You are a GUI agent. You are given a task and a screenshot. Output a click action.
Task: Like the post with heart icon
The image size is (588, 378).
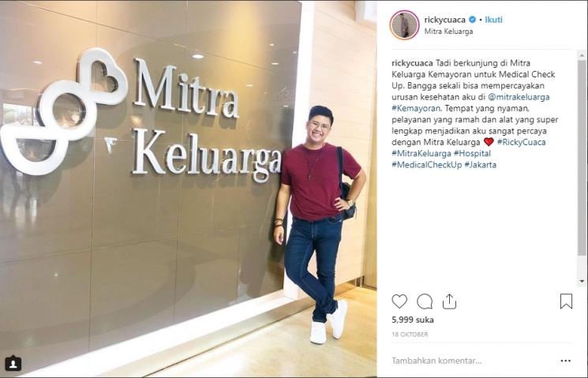click(x=399, y=301)
